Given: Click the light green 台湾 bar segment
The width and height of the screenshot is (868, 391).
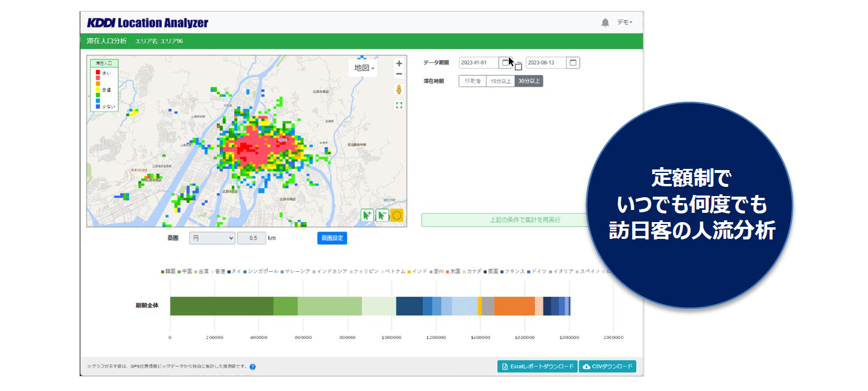Looking at the screenshot, I should coord(330,306).
